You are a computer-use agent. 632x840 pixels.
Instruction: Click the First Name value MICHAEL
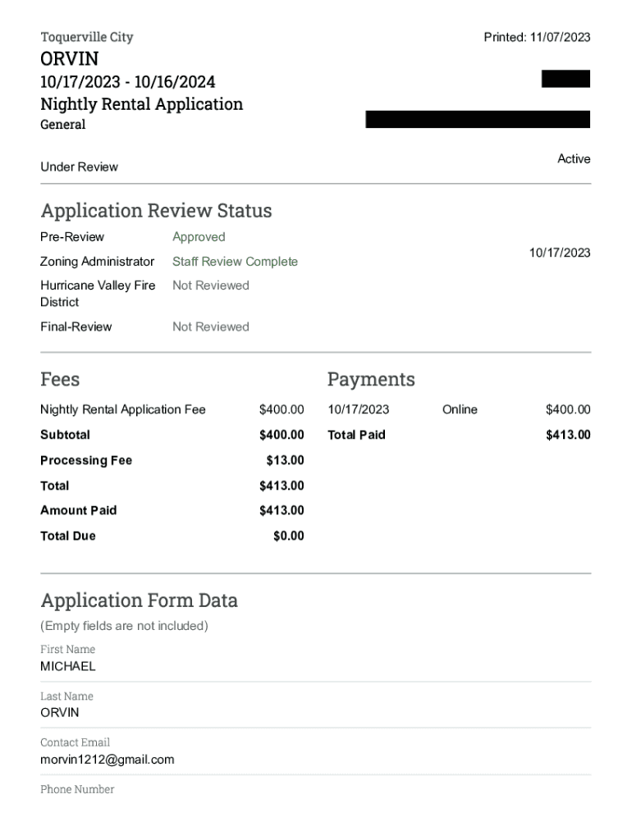pyautogui.click(x=68, y=666)
